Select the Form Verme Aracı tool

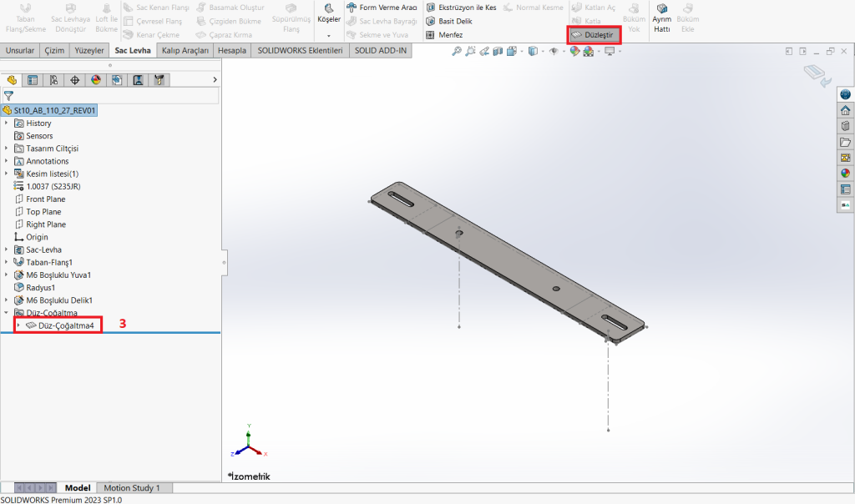point(381,8)
